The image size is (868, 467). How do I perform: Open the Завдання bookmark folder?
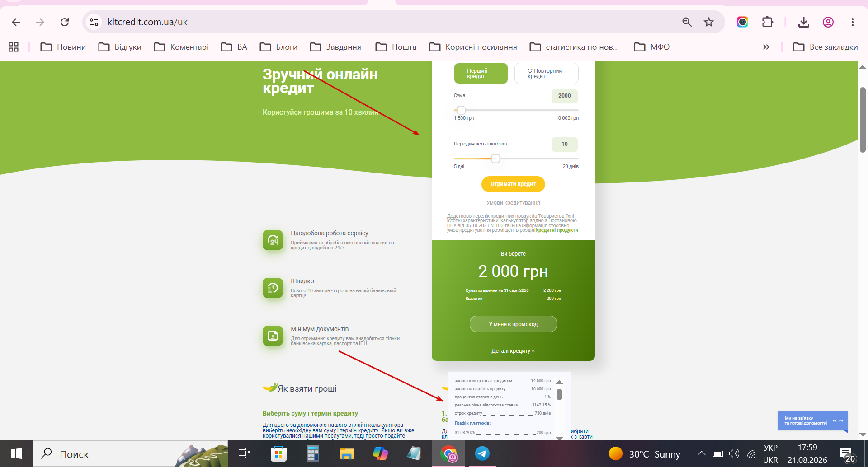[335, 47]
